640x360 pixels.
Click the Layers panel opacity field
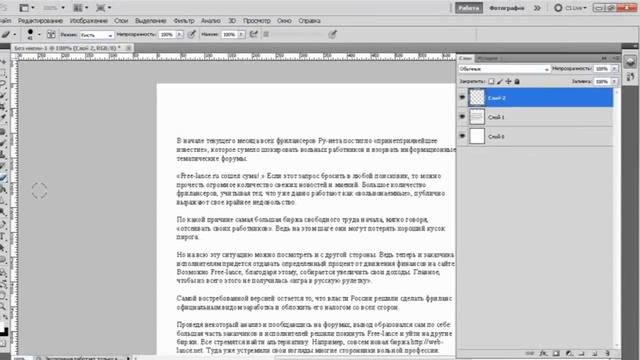click(602, 69)
